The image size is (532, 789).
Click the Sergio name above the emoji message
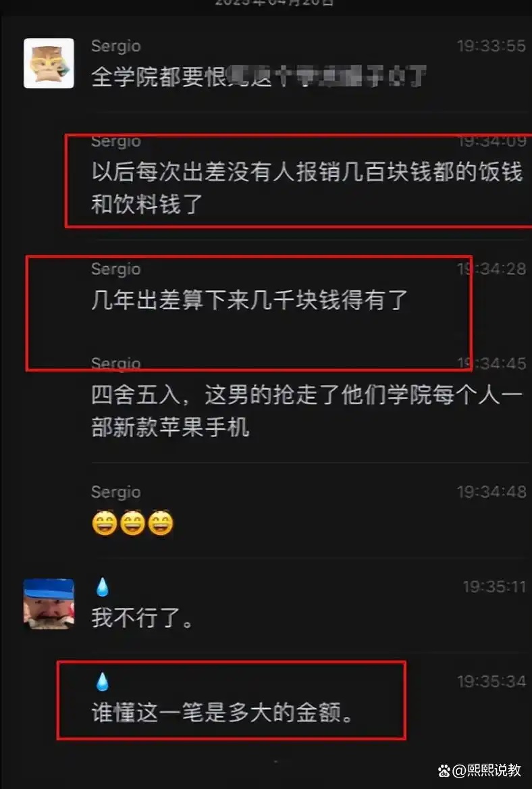115,492
